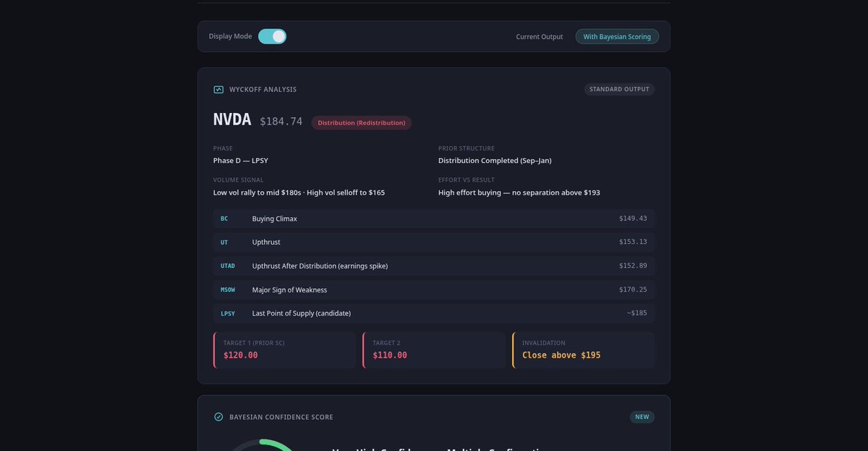Click the $149.43 Buying Climax price
The height and width of the screenshot is (451, 868).
[633, 219]
